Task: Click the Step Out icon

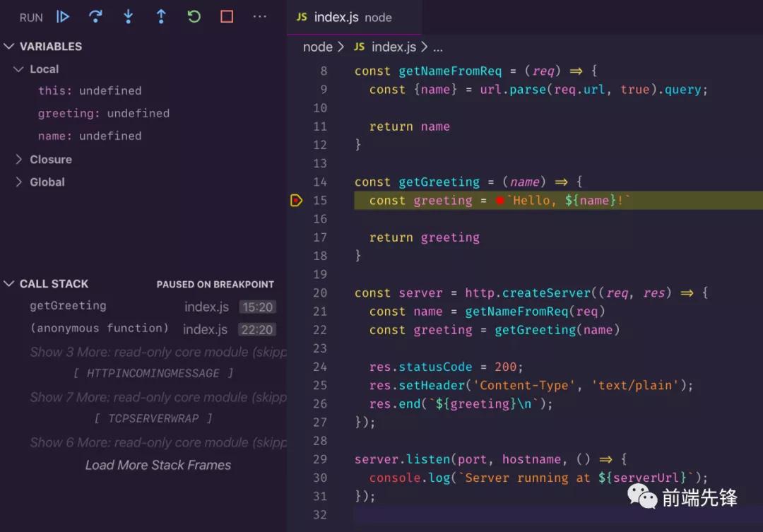Action: (x=160, y=16)
